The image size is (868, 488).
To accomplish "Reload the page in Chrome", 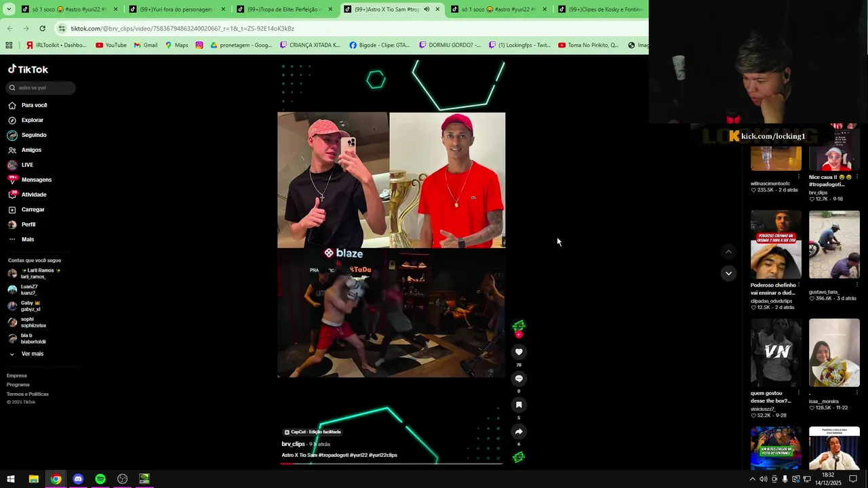I will (42, 28).
